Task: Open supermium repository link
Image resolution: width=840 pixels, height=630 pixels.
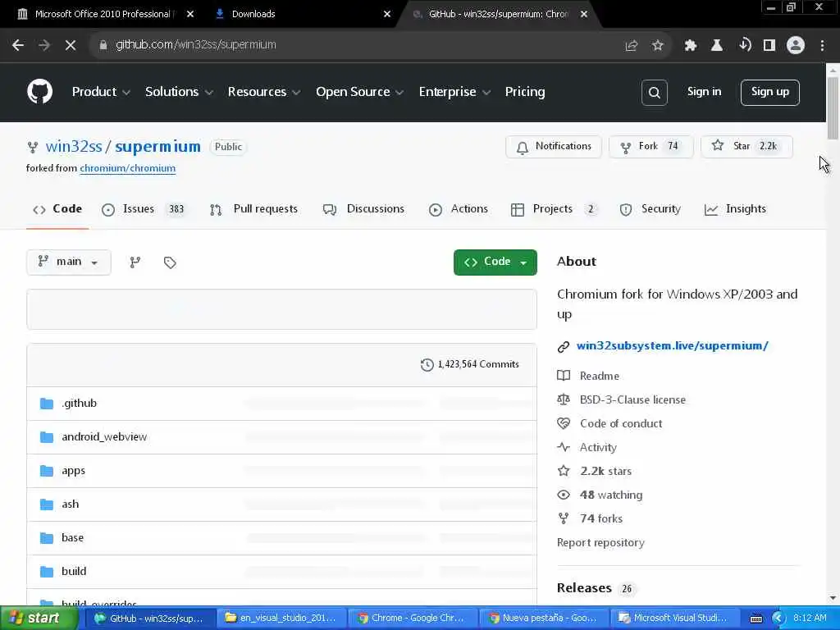Action: click(157, 147)
